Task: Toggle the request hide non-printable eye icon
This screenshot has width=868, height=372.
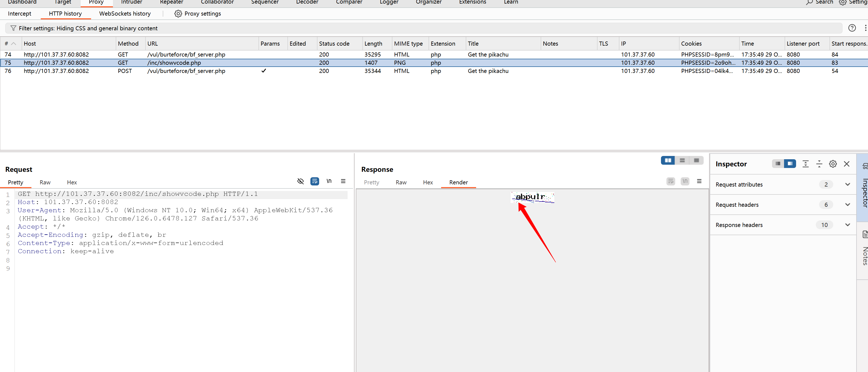Action: coord(300,181)
